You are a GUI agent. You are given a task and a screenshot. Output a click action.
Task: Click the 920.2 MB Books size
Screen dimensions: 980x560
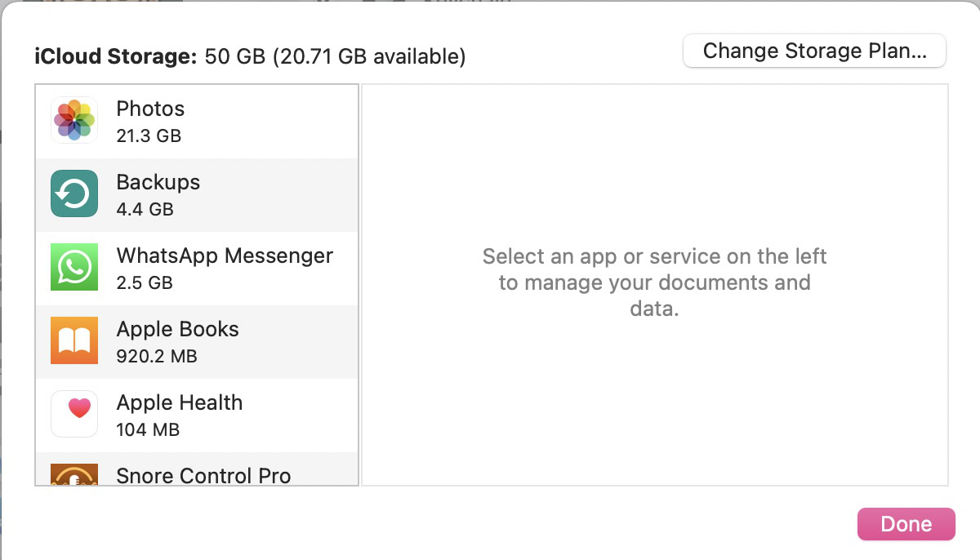[157, 356]
